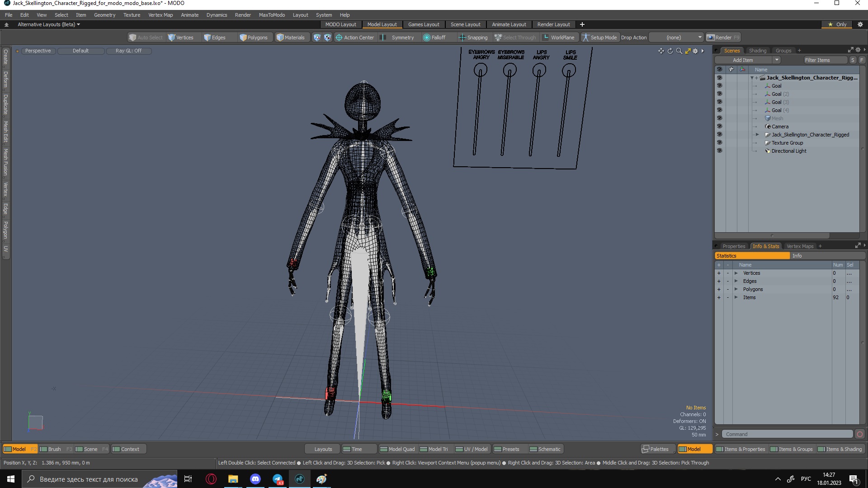Select Vertices selection mode
Screen dimensions: 868x488
[180, 38]
